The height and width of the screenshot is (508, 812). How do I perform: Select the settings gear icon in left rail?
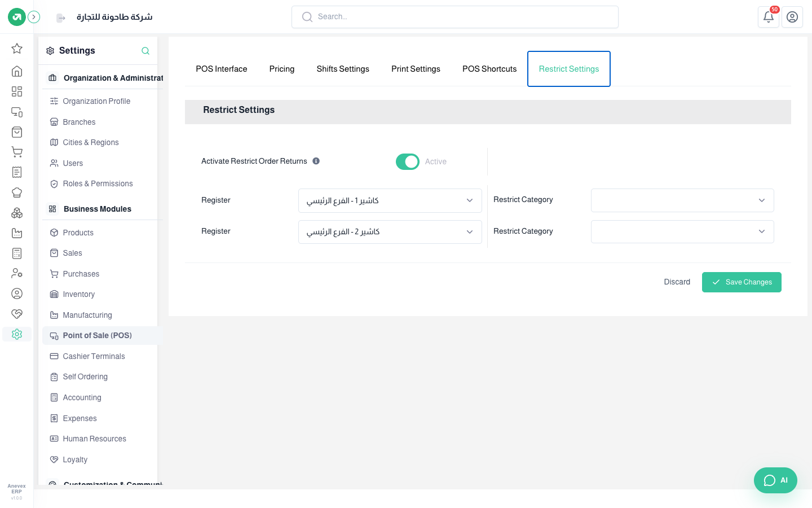[x=17, y=334]
